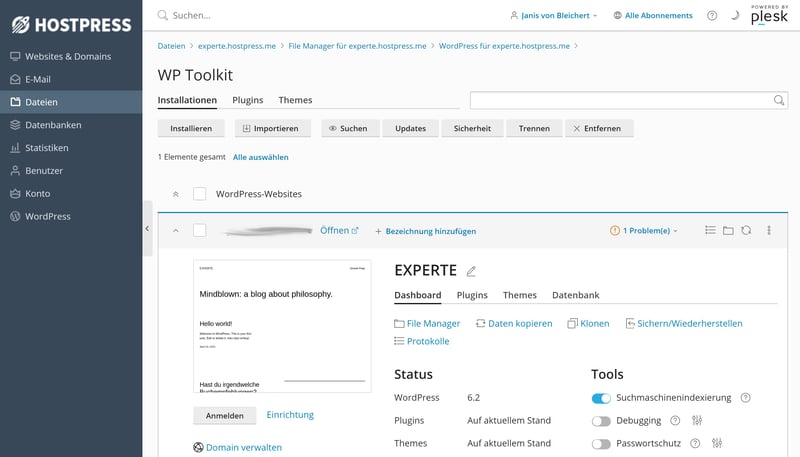This screenshot has width=800, height=457.
Task: Toggle the Passwortschutz switch
Action: pos(601,444)
